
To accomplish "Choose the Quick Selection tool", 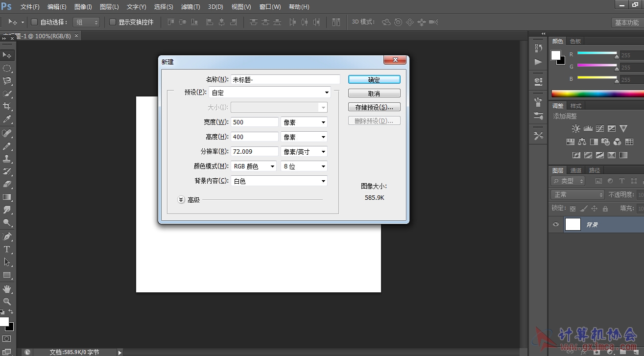I will pos(7,94).
